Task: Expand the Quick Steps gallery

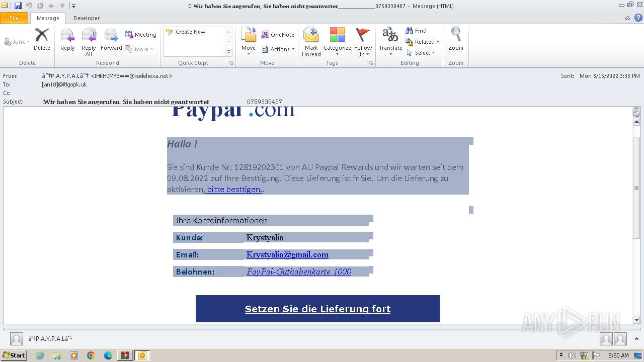Action: [x=228, y=52]
